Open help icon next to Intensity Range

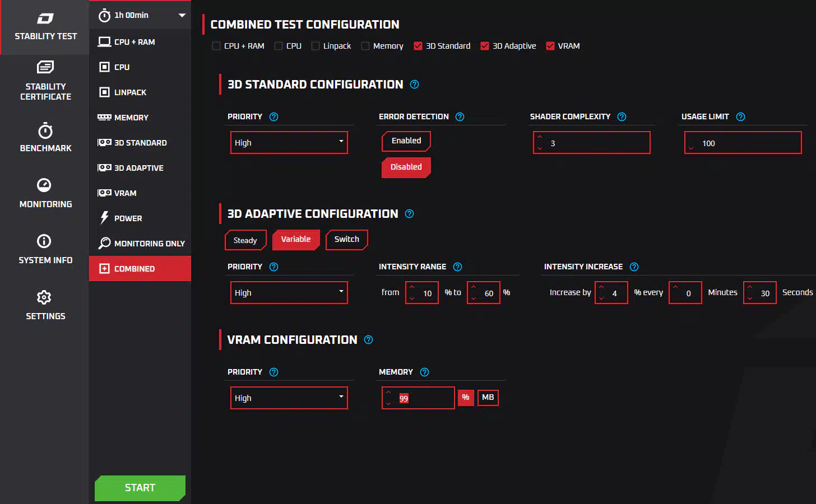(x=458, y=267)
